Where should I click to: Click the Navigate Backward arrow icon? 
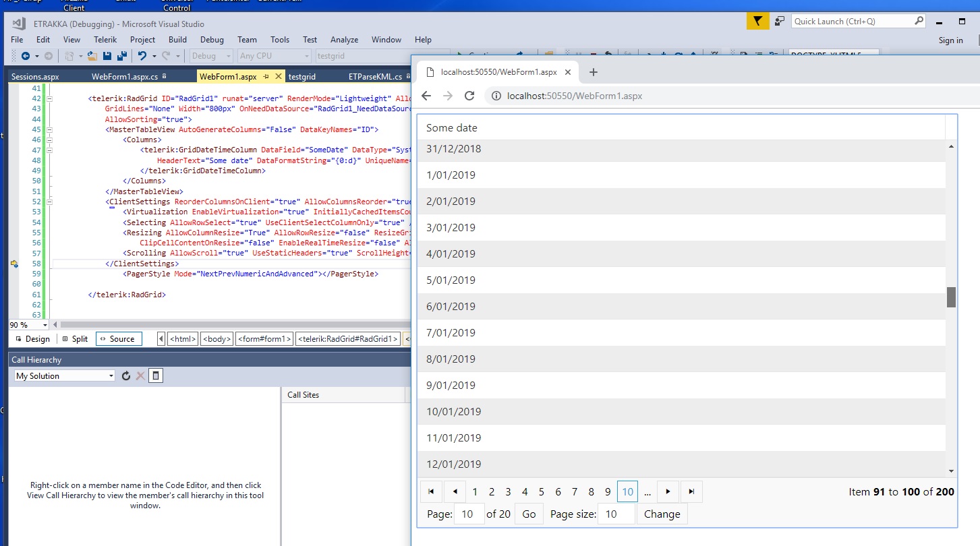click(26, 56)
